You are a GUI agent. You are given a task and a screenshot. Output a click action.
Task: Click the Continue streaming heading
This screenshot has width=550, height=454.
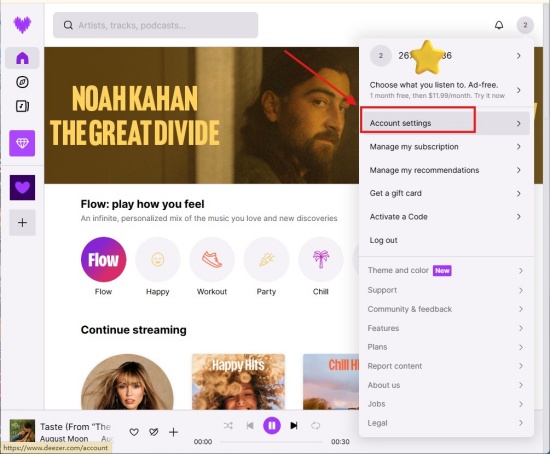coord(134,330)
